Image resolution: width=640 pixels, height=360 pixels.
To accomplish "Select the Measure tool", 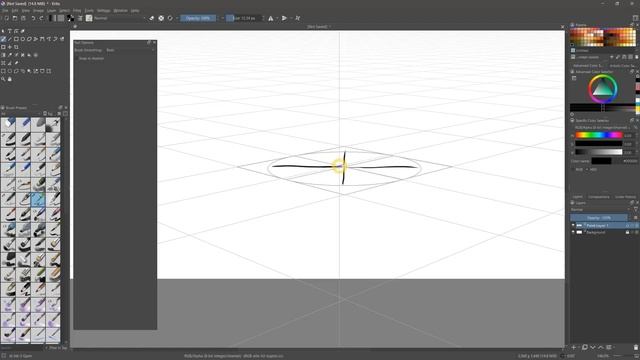I will click(x=10, y=63).
